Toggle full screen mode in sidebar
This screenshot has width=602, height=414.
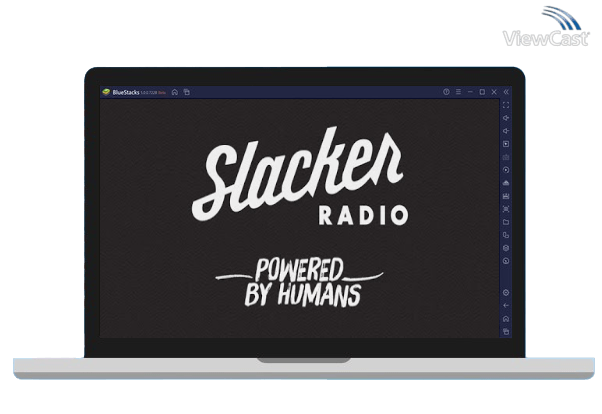[506, 105]
